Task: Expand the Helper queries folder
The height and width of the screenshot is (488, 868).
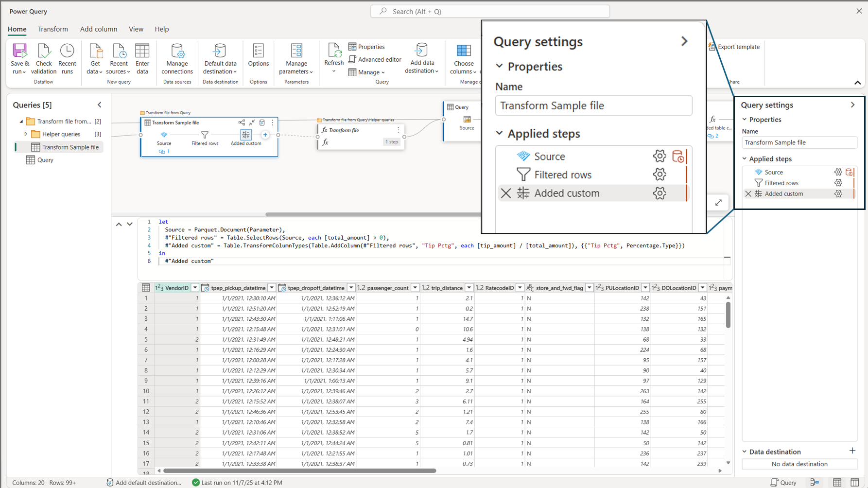Action: pyautogui.click(x=26, y=134)
